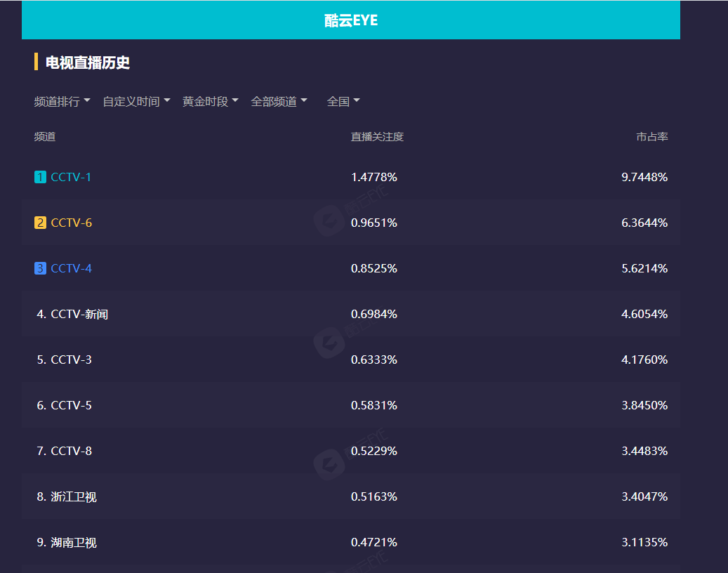Click CCTV-3 attention value 0.6333%
This screenshot has height=573, width=728.
coord(374,360)
